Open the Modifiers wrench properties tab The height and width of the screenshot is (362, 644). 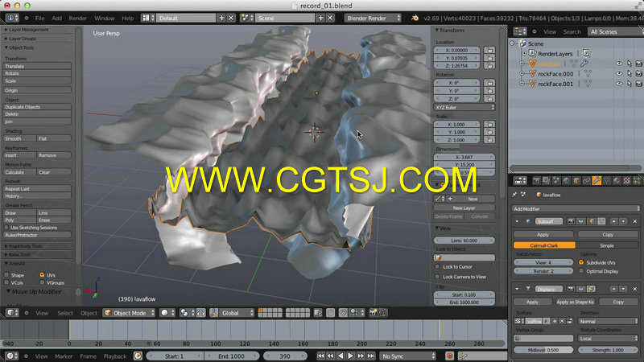tap(597, 181)
